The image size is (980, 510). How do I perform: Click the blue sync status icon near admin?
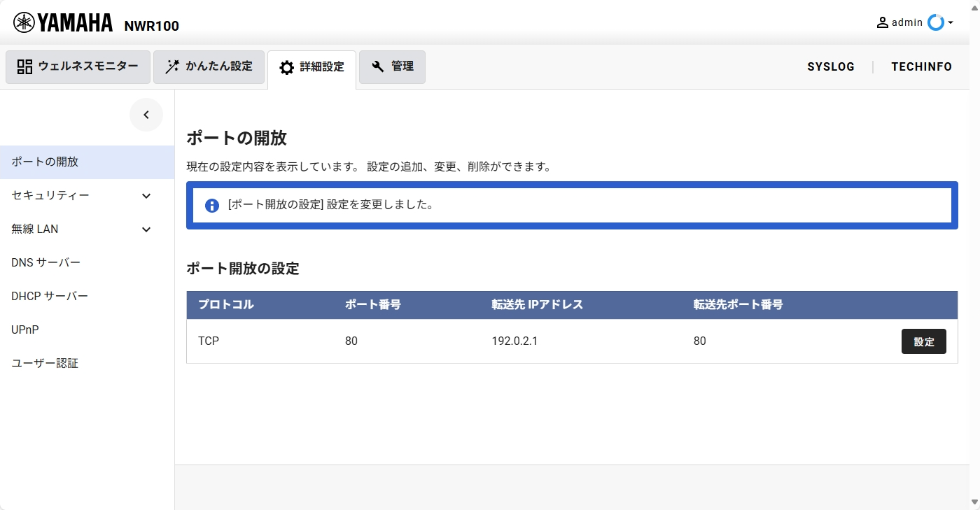tap(935, 22)
